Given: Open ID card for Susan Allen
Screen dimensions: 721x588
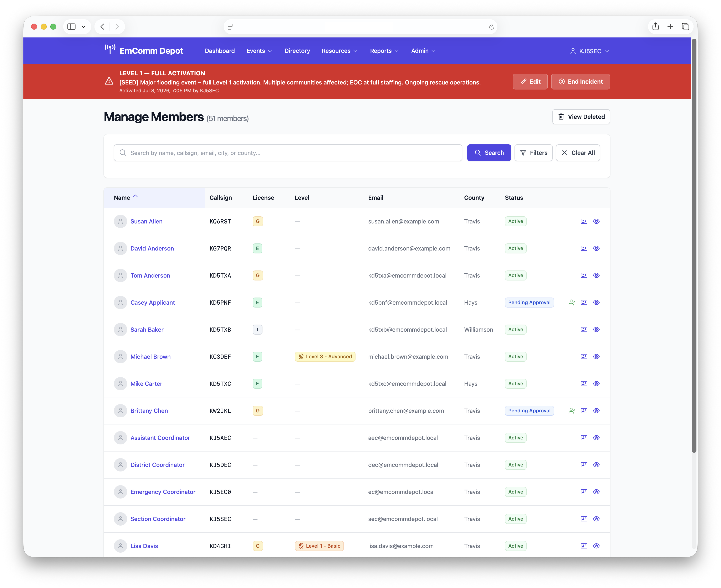Looking at the screenshot, I should (x=584, y=221).
